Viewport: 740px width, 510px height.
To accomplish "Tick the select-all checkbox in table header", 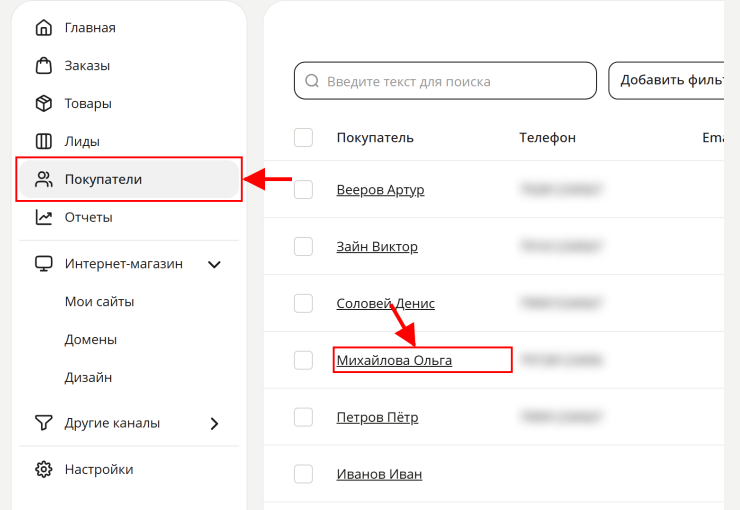I will (x=303, y=137).
